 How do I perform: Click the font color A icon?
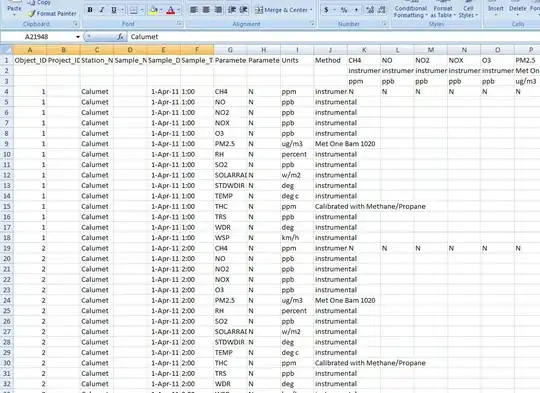point(170,10)
